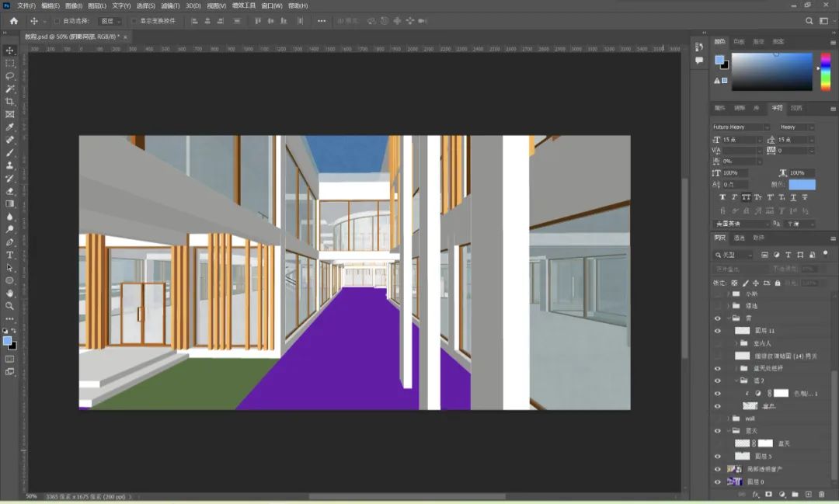
Task: Switch to the 通道 panel tab
Action: (739, 238)
